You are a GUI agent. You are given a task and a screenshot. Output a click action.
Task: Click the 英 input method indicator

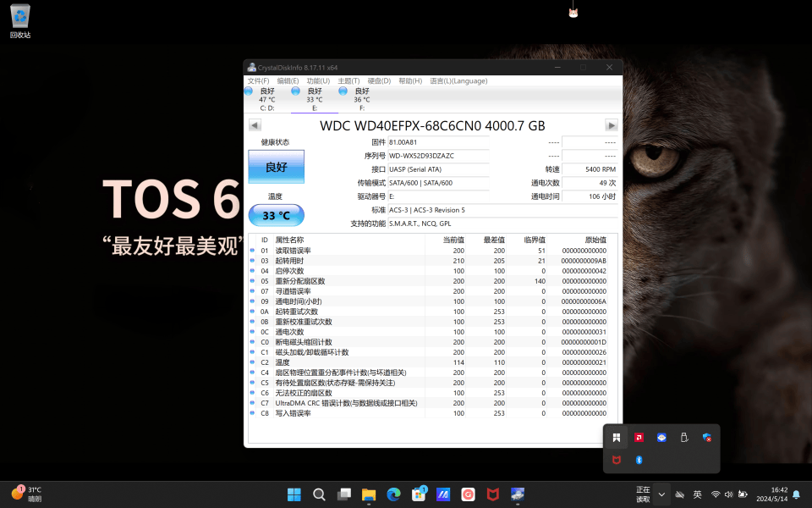pyautogui.click(x=698, y=494)
